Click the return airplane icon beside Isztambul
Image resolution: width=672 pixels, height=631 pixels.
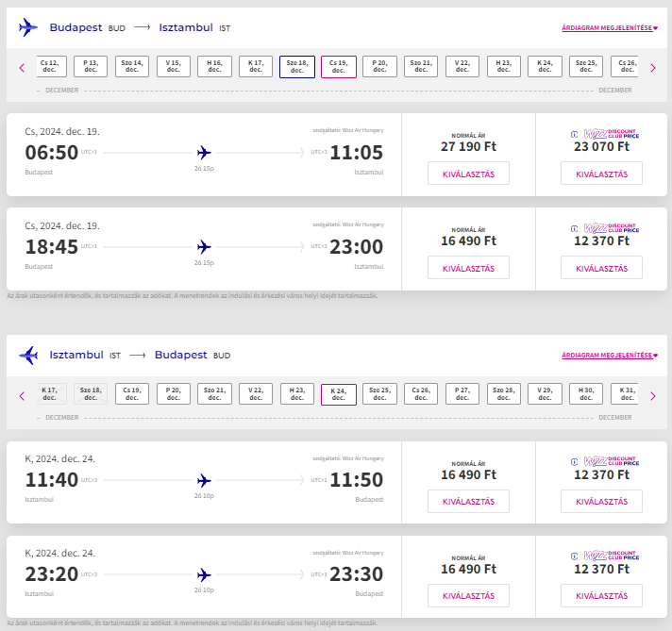click(28, 356)
